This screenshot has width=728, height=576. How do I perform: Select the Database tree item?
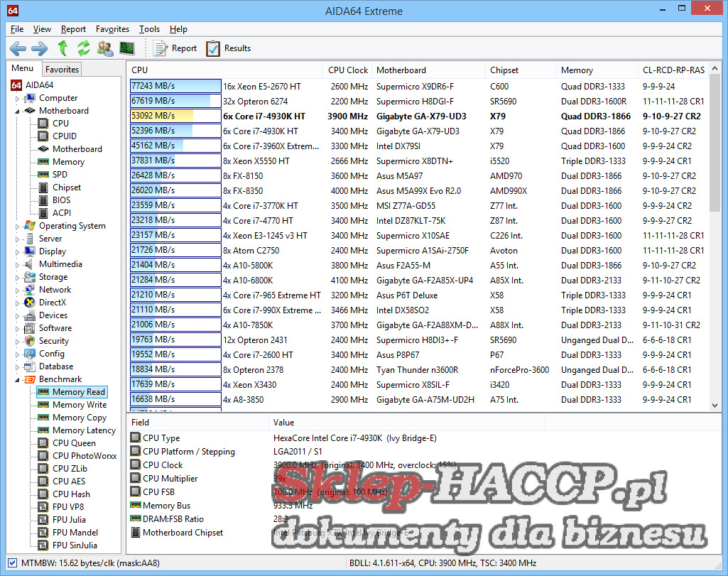[56, 366]
